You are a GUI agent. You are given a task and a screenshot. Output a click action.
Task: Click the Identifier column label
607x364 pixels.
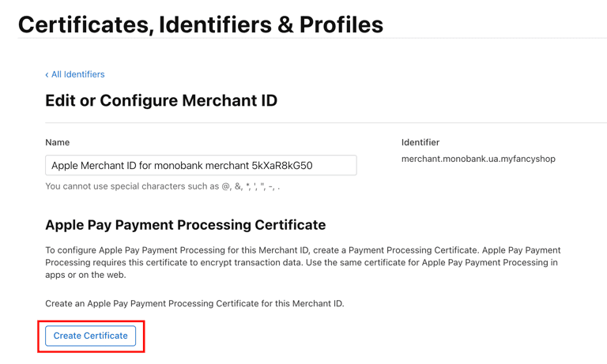click(x=420, y=142)
